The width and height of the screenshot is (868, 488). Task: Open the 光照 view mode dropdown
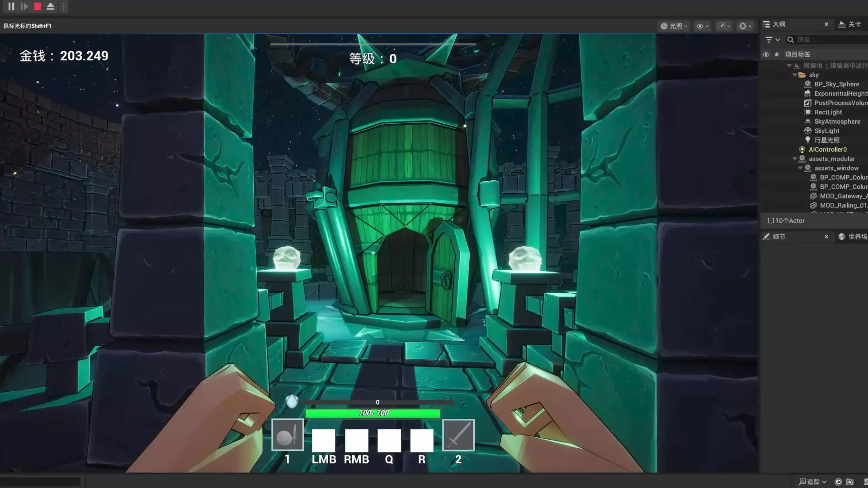674,26
